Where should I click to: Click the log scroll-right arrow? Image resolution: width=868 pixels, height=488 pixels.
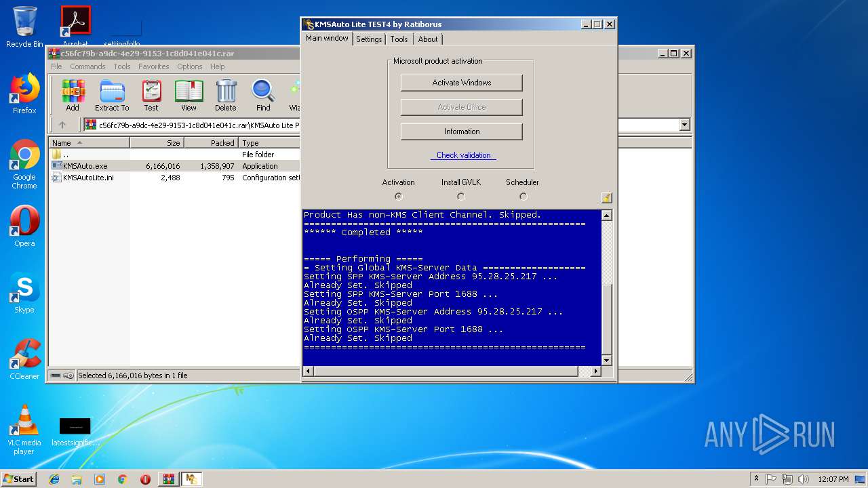click(596, 371)
